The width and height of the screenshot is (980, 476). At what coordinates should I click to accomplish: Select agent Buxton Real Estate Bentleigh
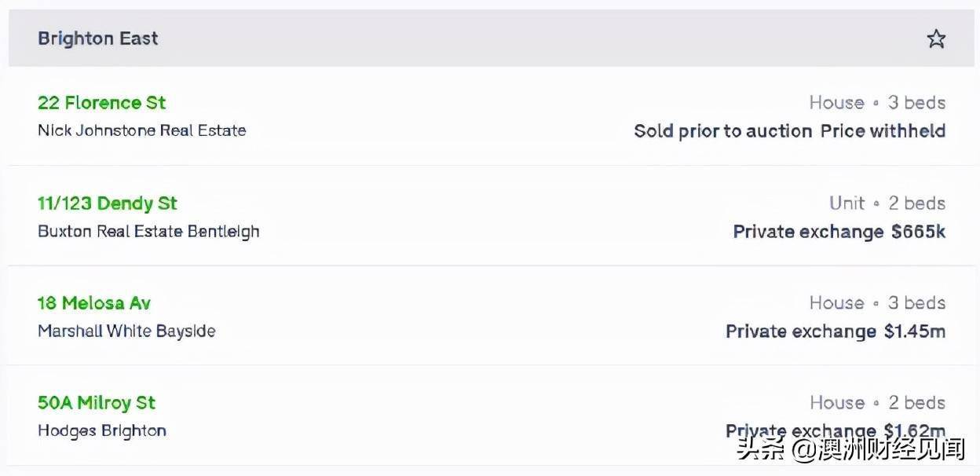[x=148, y=231]
